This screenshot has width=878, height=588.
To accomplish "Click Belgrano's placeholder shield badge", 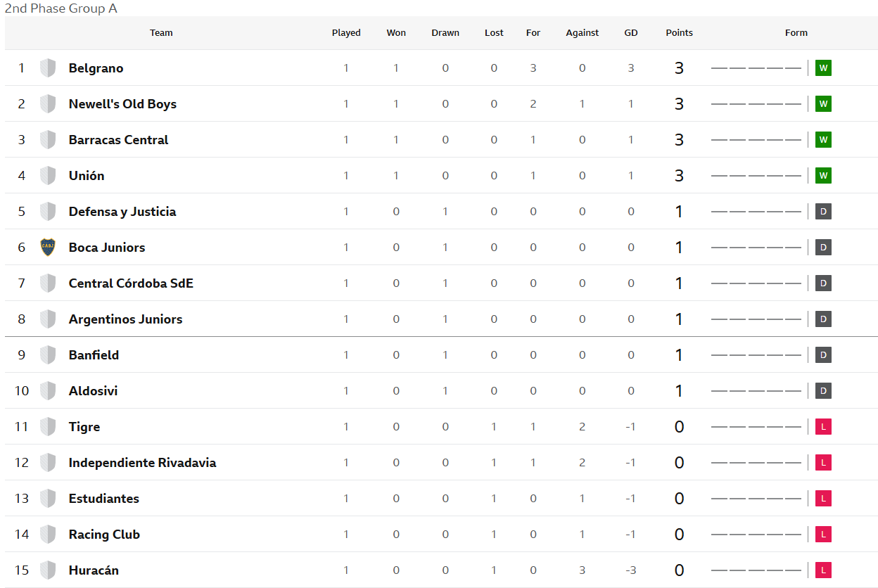I will click(48, 68).
